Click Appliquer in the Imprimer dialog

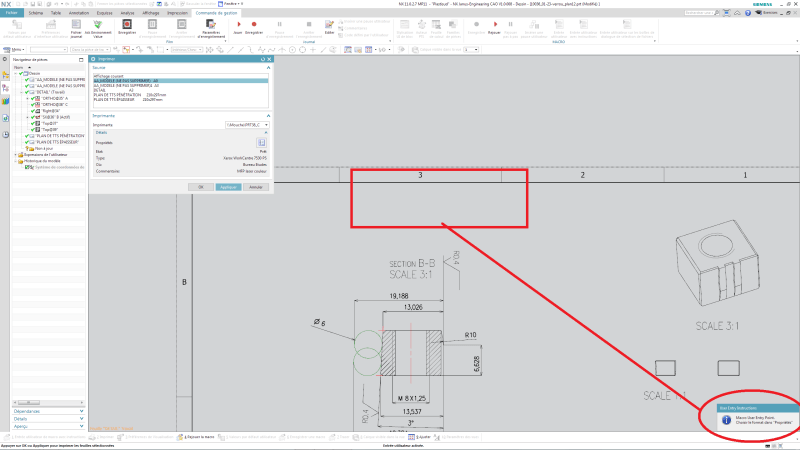coord(228,187)
